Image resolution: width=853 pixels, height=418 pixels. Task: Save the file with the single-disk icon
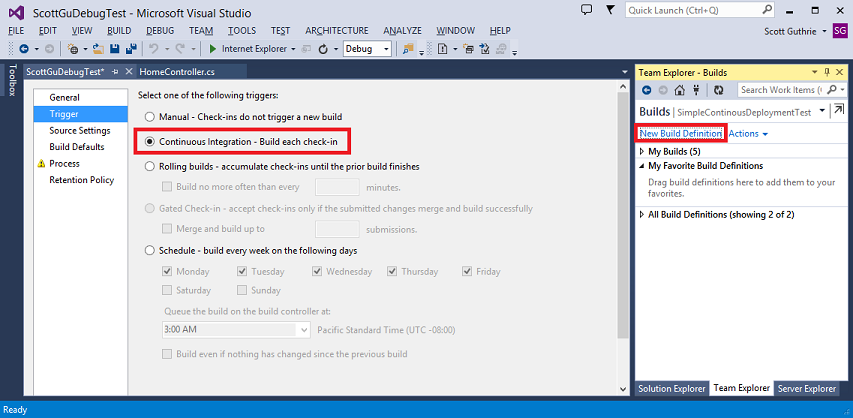[x=115, y=49]
